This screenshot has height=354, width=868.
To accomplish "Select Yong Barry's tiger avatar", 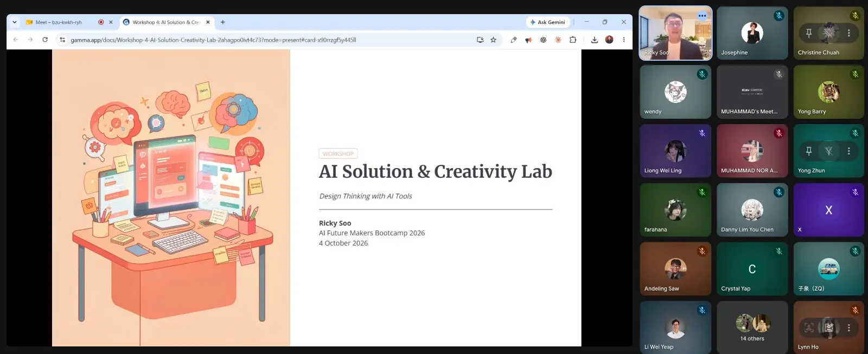I will click(x=829, y=92).
